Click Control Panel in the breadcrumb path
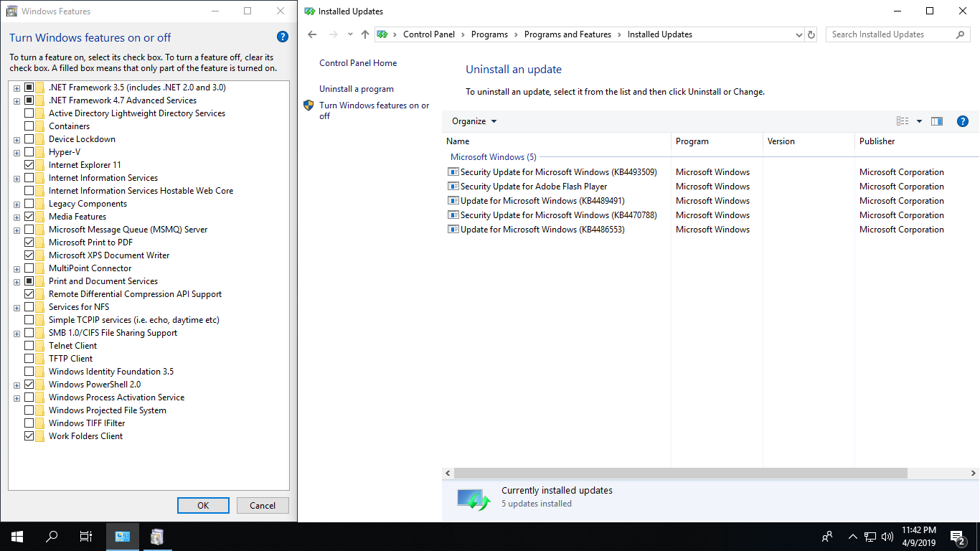 point(429,34)
